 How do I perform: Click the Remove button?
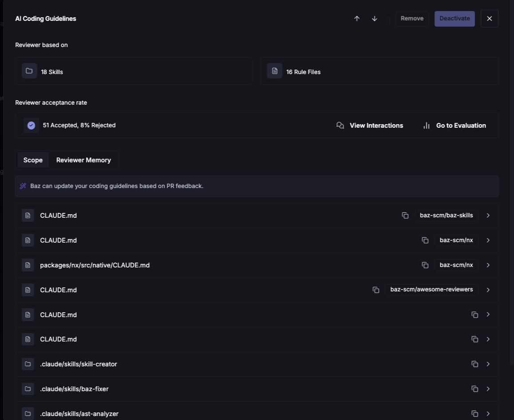(x=412, y=19)
